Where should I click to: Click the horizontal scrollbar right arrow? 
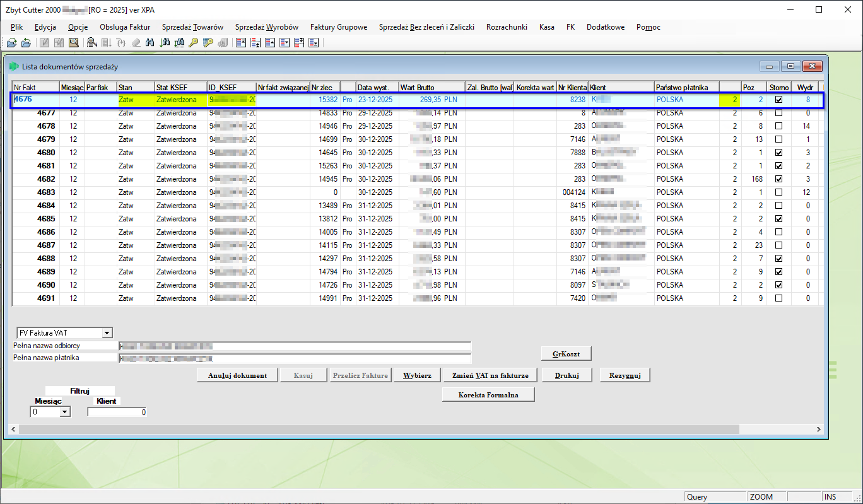coord(819,429)
